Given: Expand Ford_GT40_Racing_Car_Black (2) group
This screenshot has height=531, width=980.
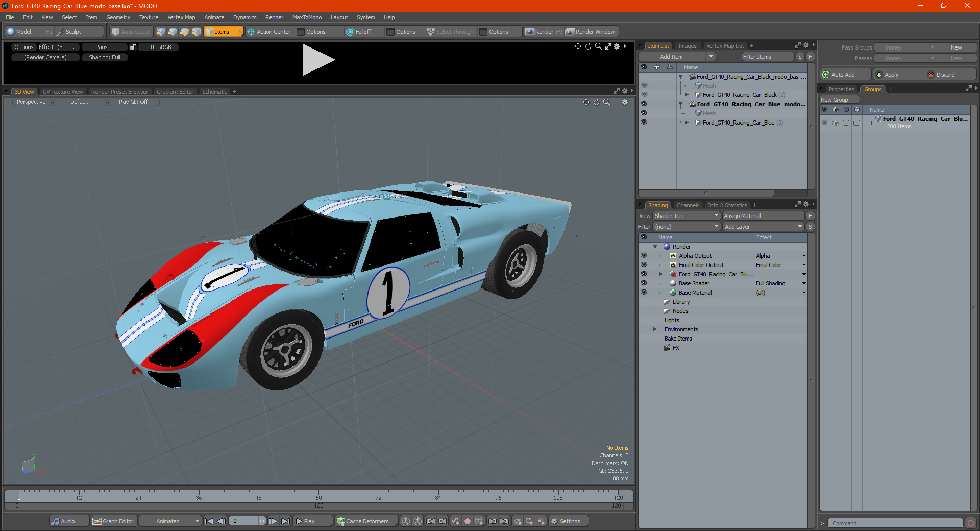Looking at the screenshot, I should point(687,95).
